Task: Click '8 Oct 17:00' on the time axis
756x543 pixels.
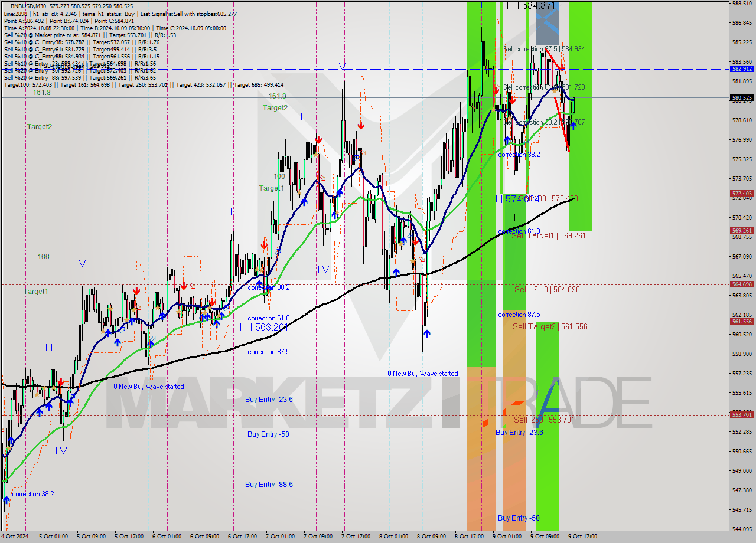Action: pyautogui.click(x=469, y=537)
